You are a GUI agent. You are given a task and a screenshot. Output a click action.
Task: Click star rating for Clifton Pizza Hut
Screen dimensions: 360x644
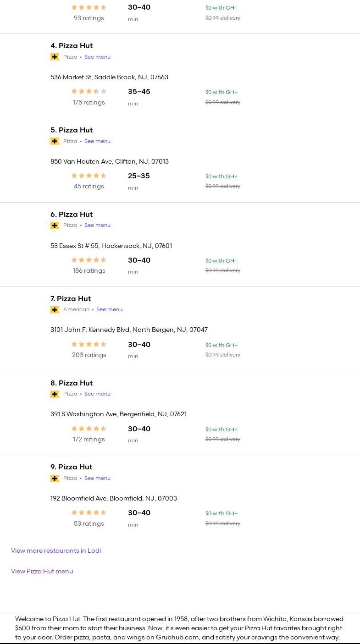89,176
